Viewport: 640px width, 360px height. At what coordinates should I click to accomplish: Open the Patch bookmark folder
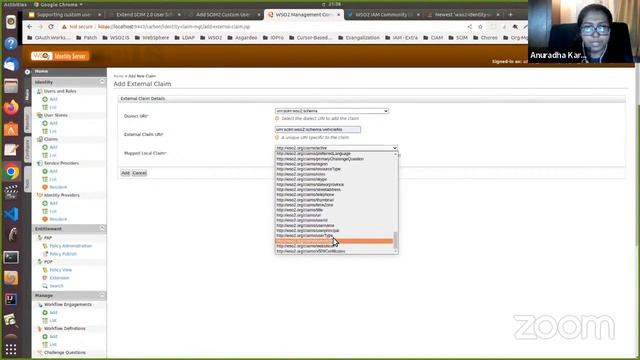click(x=87, y=38)
